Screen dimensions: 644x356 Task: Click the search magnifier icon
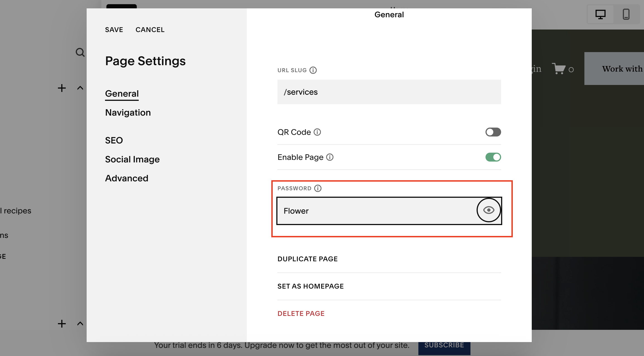click(x=80, y=52)
